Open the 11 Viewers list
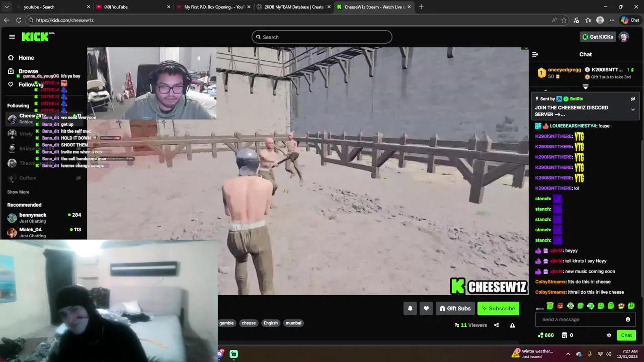Screen dimensions: 644x362 pyautogui.click(x=470, y=325)
